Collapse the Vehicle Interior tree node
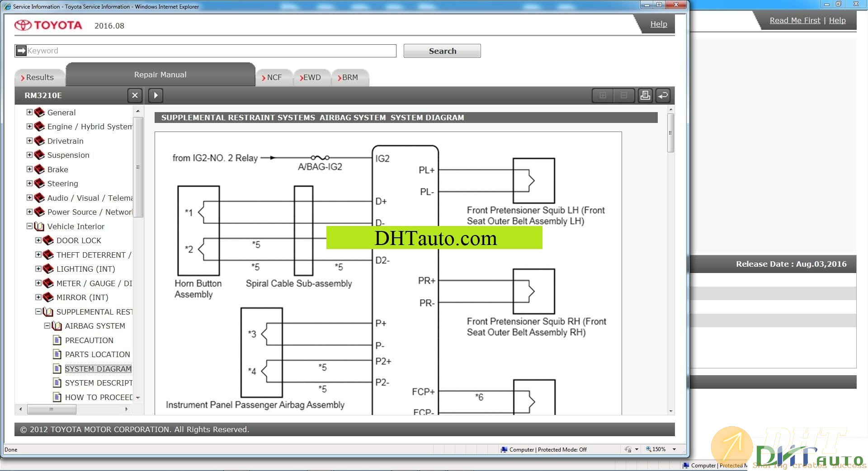This screenshot has width=868, height=471. [x=29, y=226]
